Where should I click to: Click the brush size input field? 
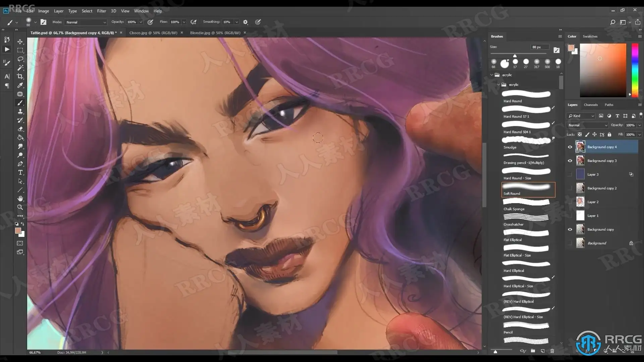(540, 47)
